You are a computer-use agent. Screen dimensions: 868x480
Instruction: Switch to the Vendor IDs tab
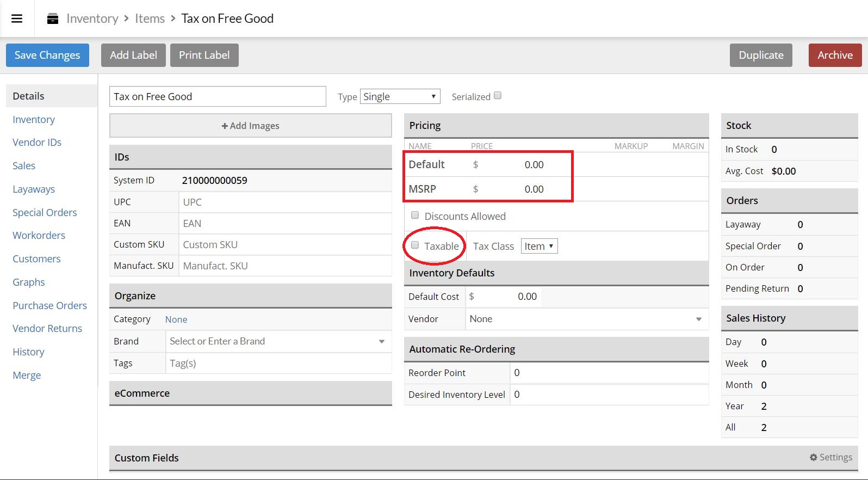pyautogui.click(x=37, y=142)
